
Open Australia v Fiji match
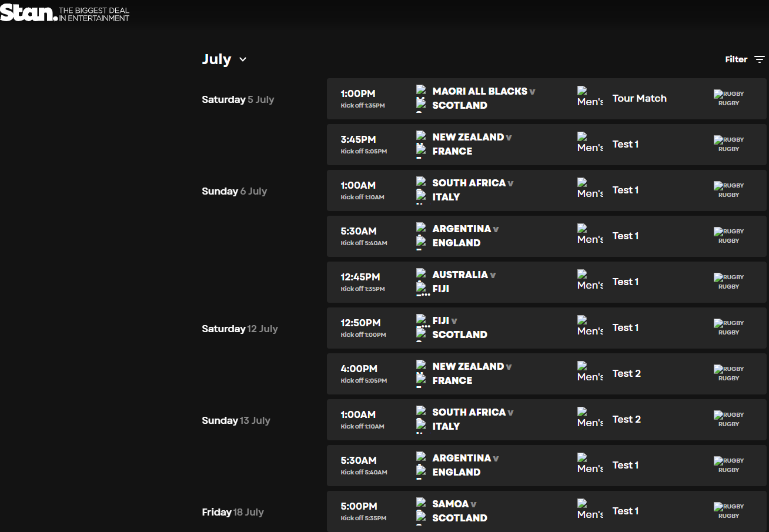click(547, 282)
